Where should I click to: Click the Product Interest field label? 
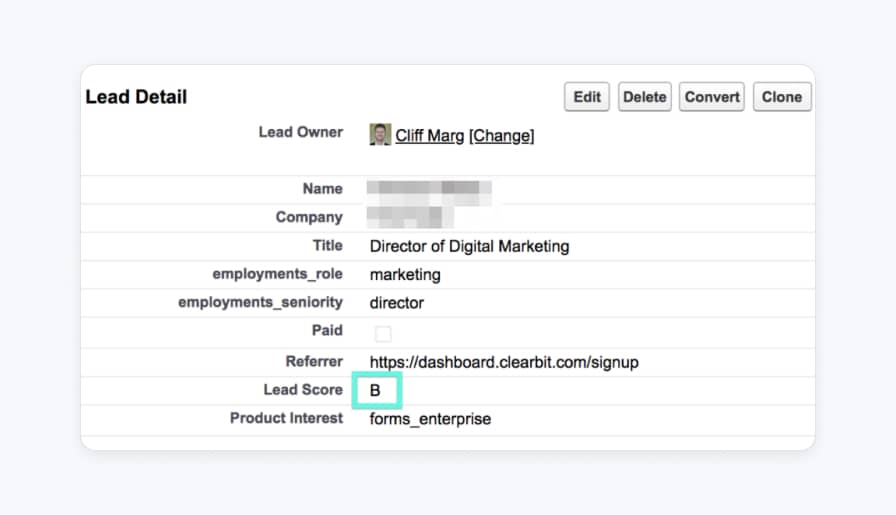286,418
